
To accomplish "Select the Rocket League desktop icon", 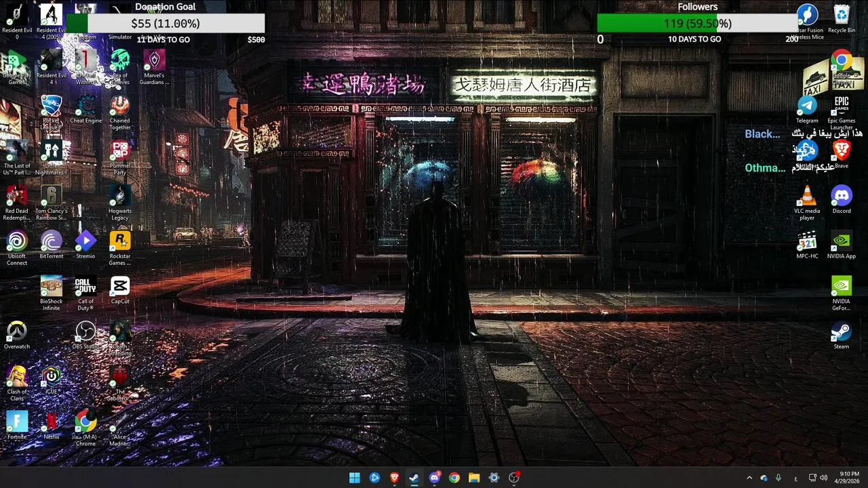I will click(51, 113).
